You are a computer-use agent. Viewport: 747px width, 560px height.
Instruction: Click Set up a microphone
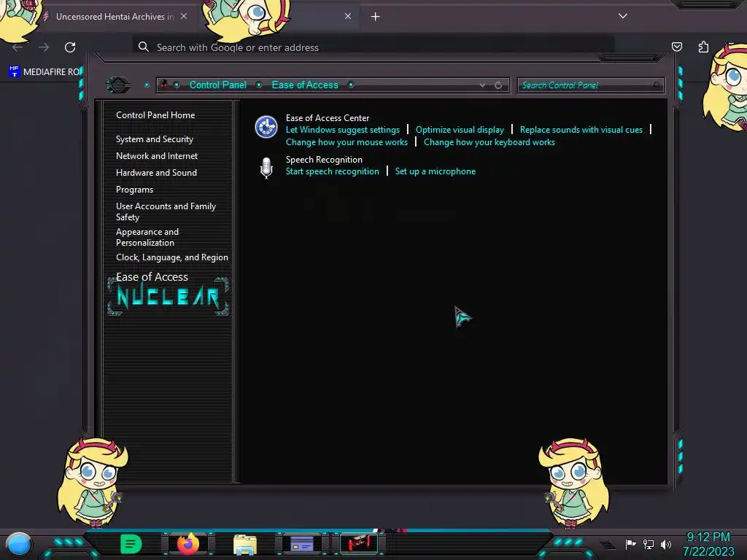(435, 171)
